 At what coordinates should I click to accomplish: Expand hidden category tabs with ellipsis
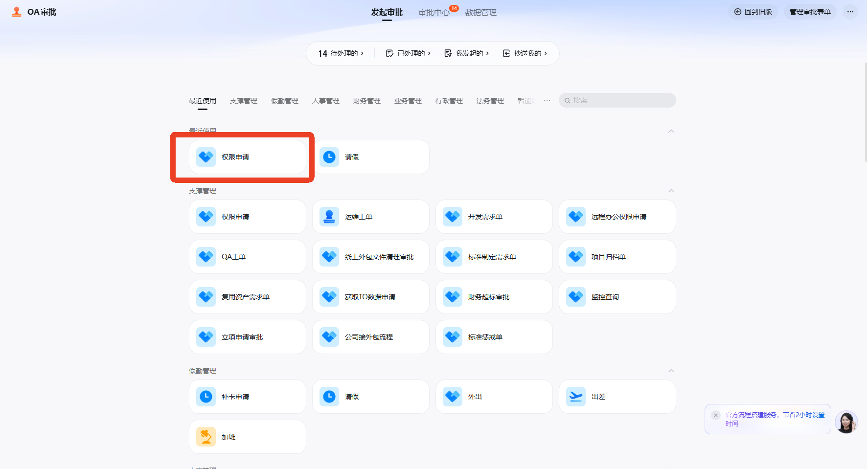coord(547,100)
